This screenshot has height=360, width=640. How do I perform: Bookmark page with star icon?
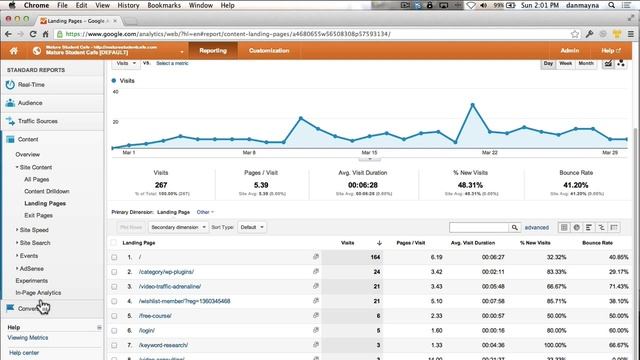click(x=575, y=34)
